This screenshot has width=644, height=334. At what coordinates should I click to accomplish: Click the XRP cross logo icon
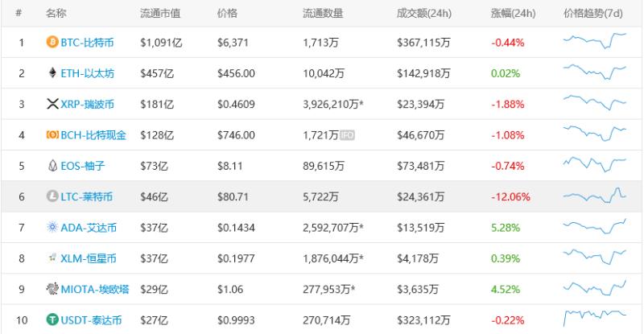(52, 104)
